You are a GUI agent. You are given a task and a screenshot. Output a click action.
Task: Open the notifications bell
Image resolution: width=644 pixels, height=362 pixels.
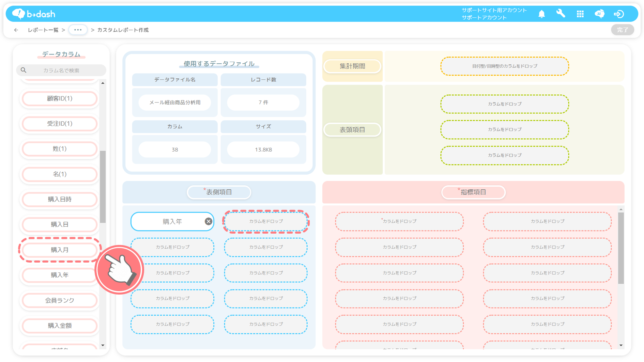point(541,14)
